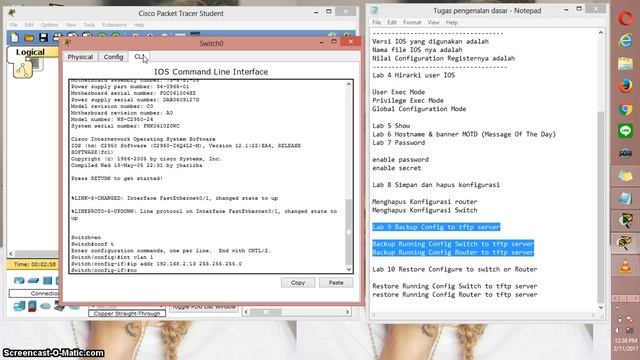Click Save floppy-disk icon in Packet Tracer toolbar
The height and width of the screenshot is (360, 640).
point(43,38)
